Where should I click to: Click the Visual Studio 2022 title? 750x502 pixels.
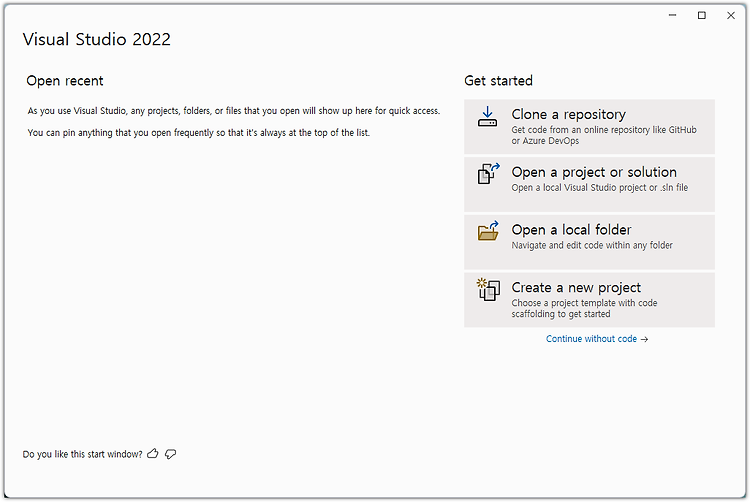[97, 39]
